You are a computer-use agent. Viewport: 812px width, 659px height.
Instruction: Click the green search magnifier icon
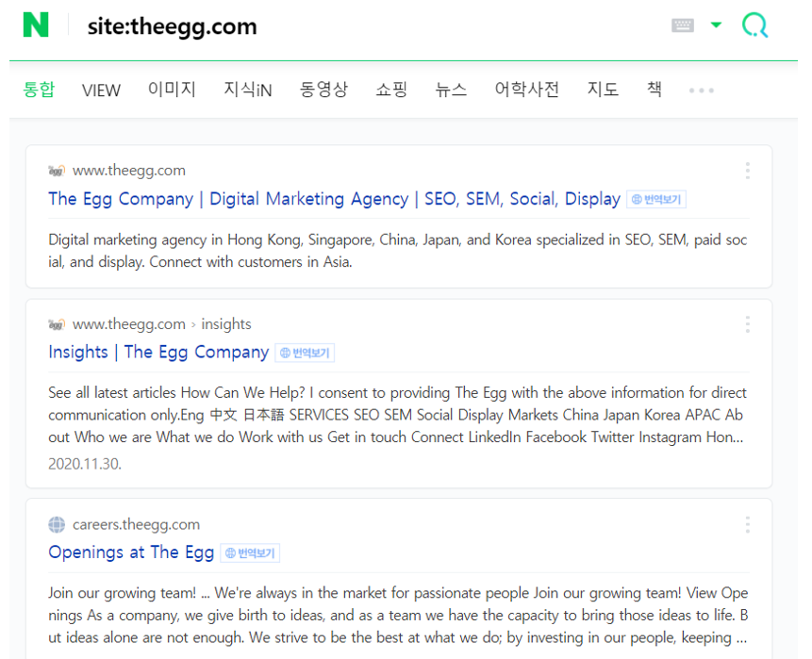pos(754,25)
